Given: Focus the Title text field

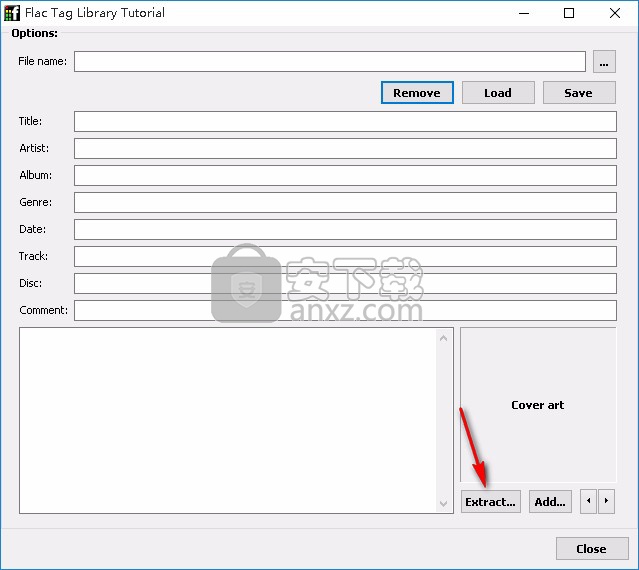Looking at the screenshot, I should click(345, 121).
